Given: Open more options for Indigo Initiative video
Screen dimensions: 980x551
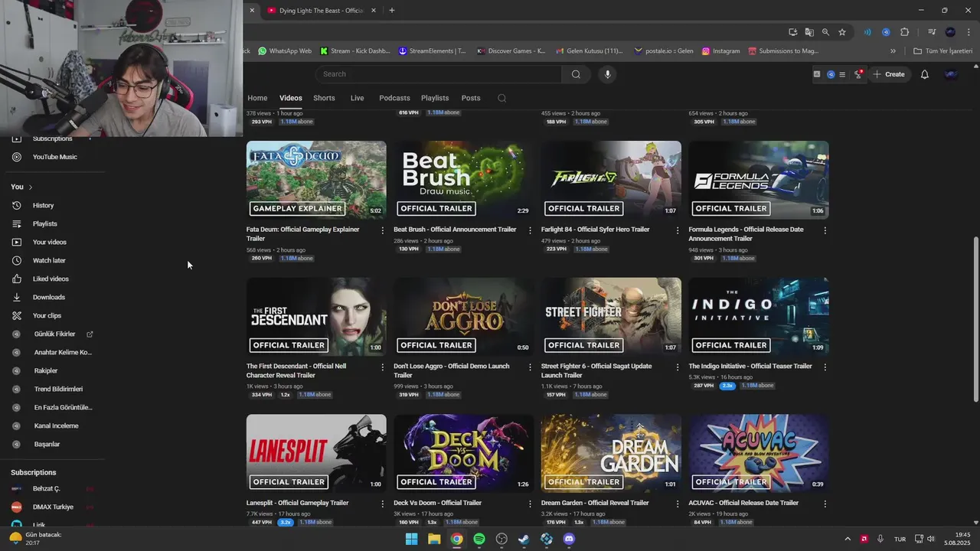Looking at the screenshot, I should click(825, 367).
